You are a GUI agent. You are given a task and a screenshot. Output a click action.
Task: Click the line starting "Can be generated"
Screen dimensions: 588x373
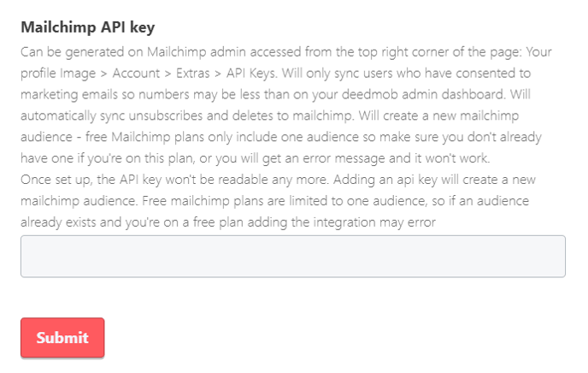(x=285, y=52)
